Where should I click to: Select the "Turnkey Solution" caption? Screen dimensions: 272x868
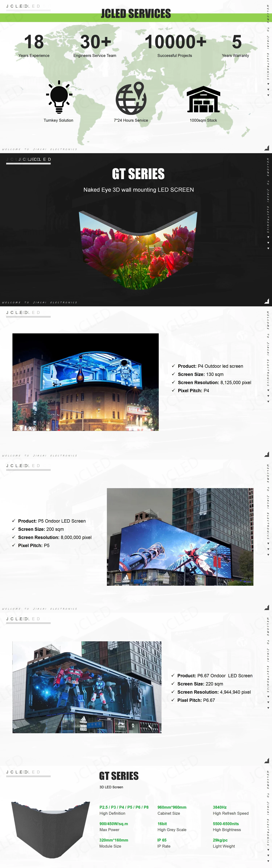pos(59,120)
